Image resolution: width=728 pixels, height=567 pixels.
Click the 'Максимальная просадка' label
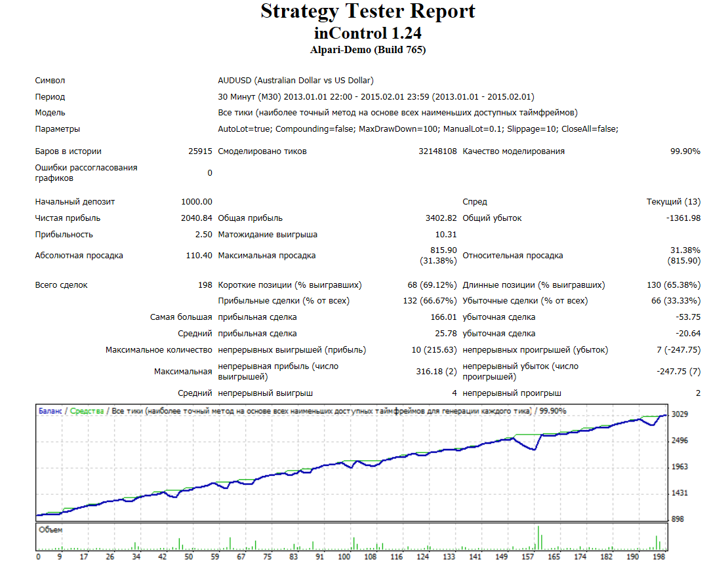point(266,256)
